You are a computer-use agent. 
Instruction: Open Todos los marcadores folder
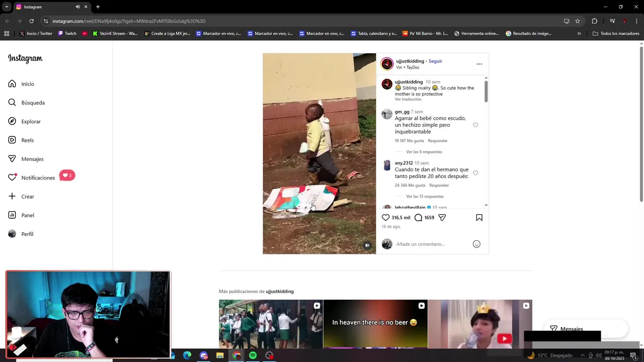coord(616,34)
